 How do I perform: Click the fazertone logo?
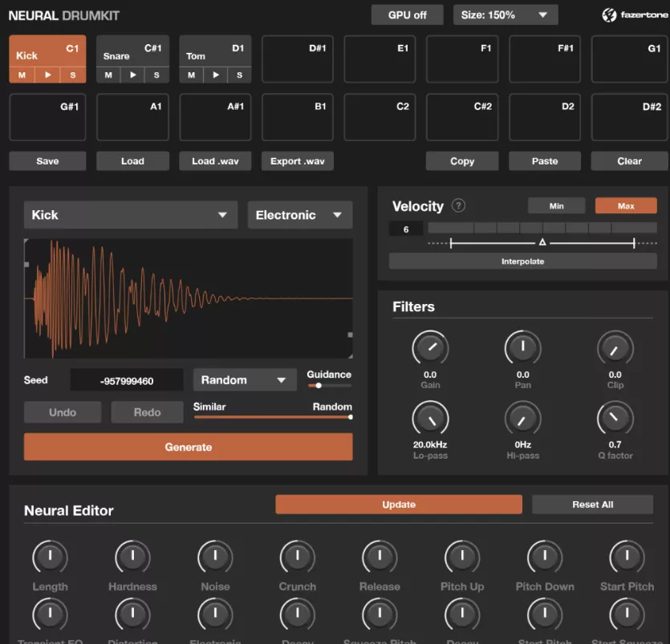point(635,15)
